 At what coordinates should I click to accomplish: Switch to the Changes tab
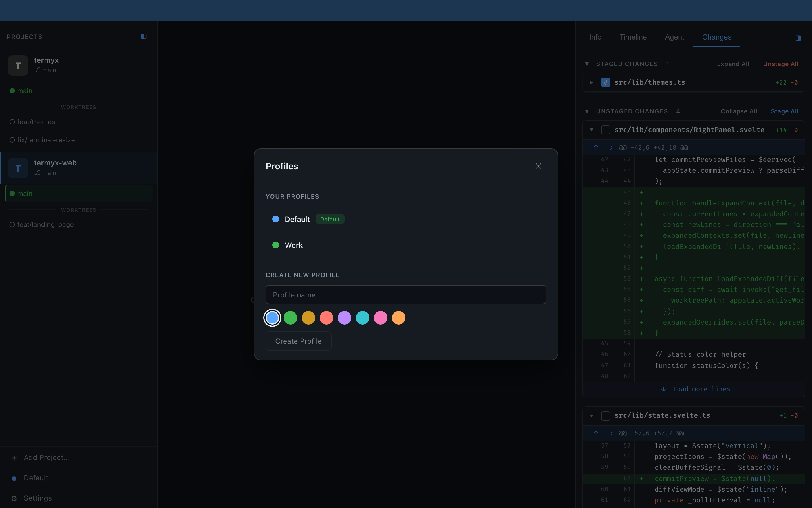717,37
